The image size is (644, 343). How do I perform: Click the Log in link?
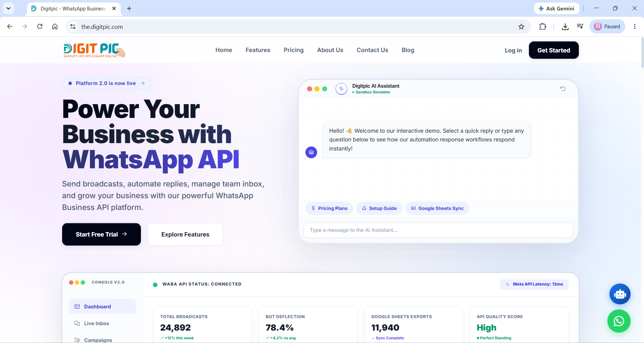(x=513, y=50)
